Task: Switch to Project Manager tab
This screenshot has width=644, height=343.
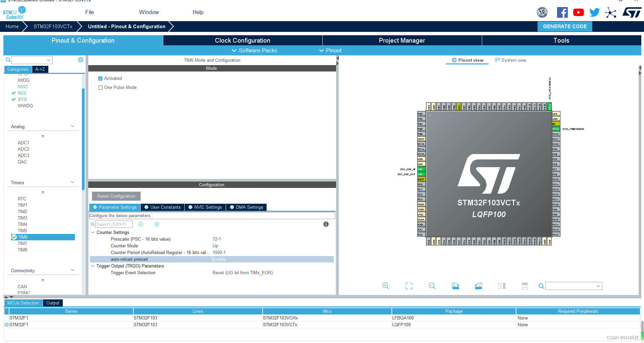Action: point(402,40)
